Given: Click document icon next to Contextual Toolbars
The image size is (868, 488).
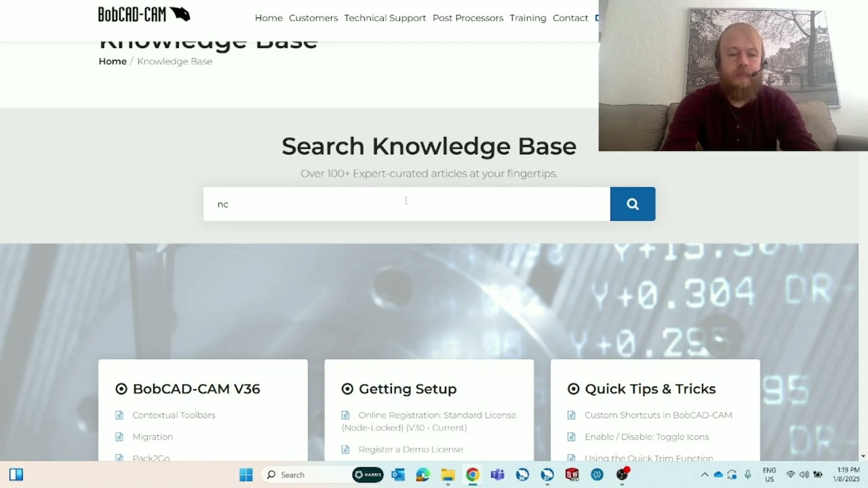Looking at the screenshot, I should click(119, 415).
